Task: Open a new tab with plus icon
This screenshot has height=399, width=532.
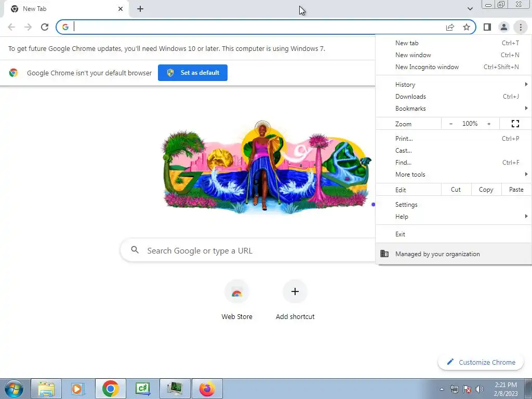Action: [140, 9]
